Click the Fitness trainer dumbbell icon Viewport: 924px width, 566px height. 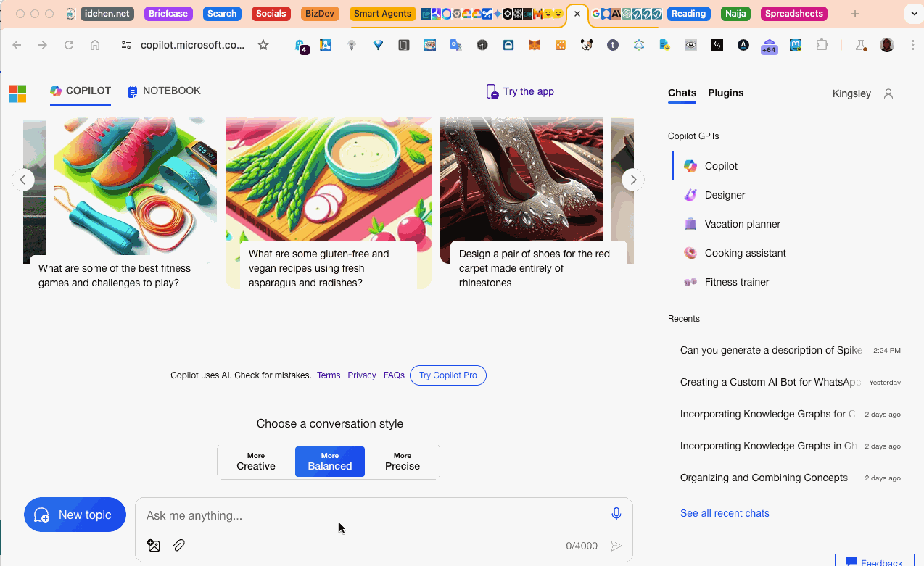tap(690, 282)
